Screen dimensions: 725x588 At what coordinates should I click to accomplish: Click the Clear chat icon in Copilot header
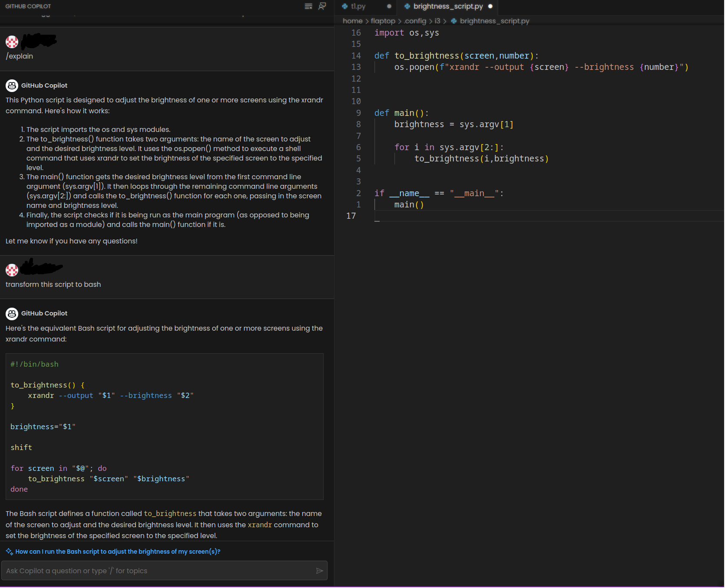tap(308, 6)
